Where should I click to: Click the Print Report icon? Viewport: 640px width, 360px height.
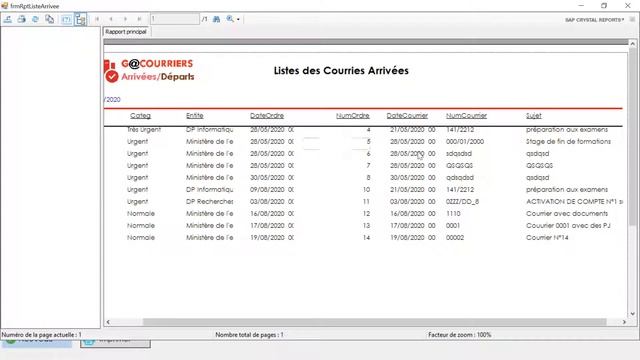pos(22,19)
